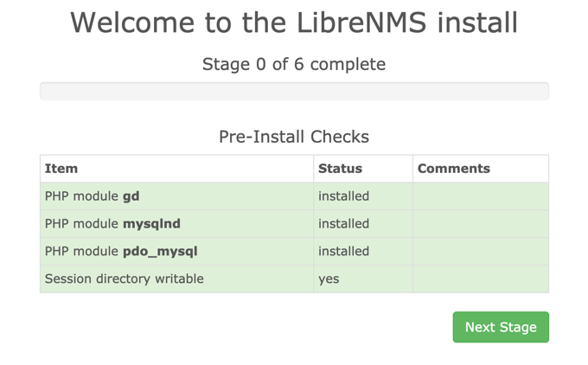
Task: Click the Pre-Install Checks heading
Action: click(x=294, y=137)
